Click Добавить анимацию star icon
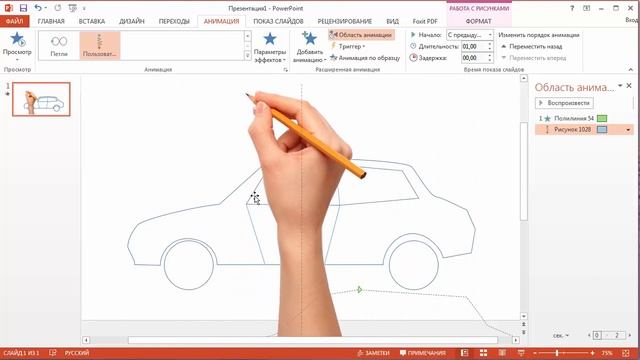This screenshot has width=640, height=360. [309, 47]
